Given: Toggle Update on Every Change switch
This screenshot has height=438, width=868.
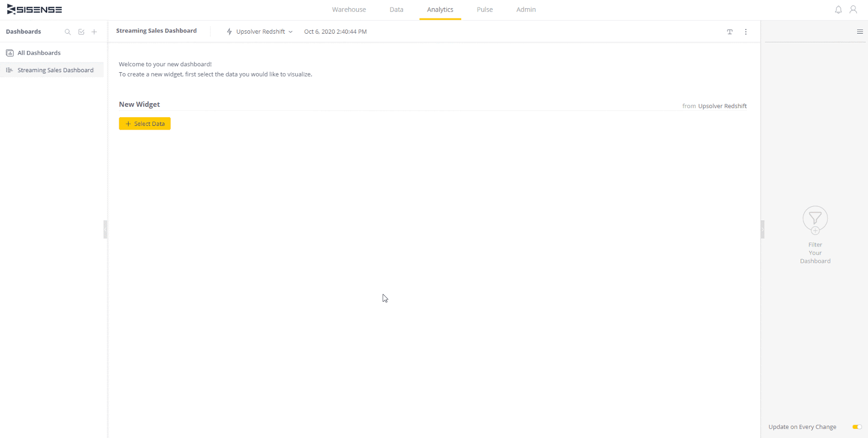Looking at the screenshot, I should click(857, 427).
